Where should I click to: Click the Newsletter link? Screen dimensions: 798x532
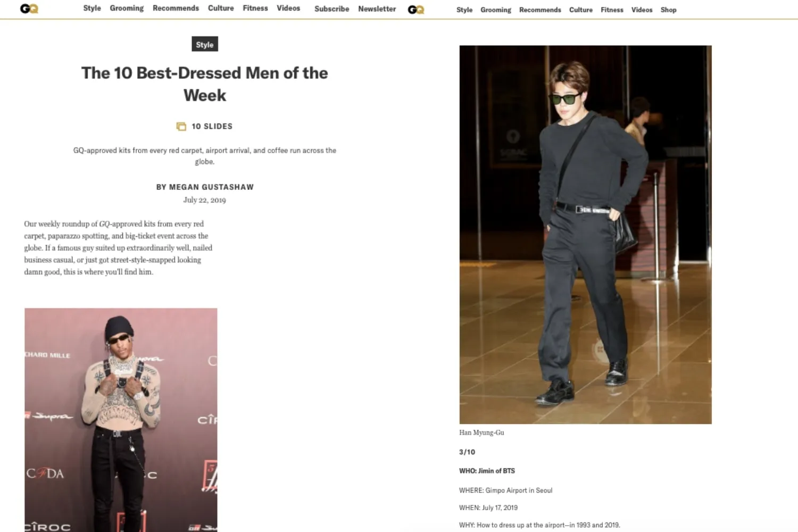[377, 9]
